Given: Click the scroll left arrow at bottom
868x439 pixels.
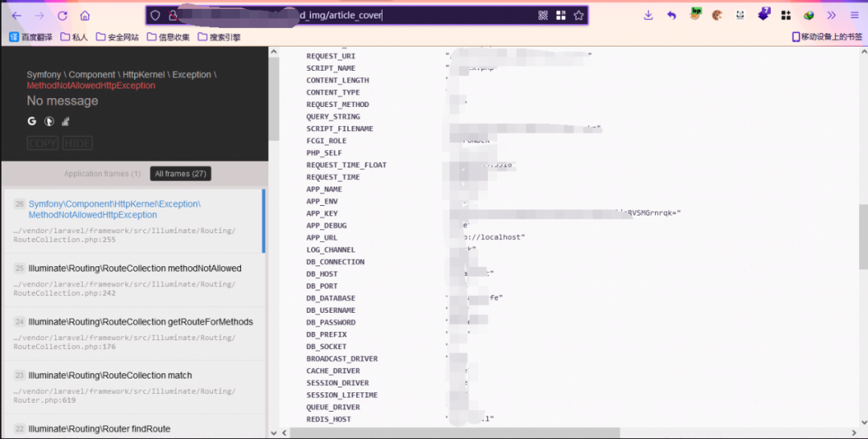Looking at the screenshot, I should point(285,433).
